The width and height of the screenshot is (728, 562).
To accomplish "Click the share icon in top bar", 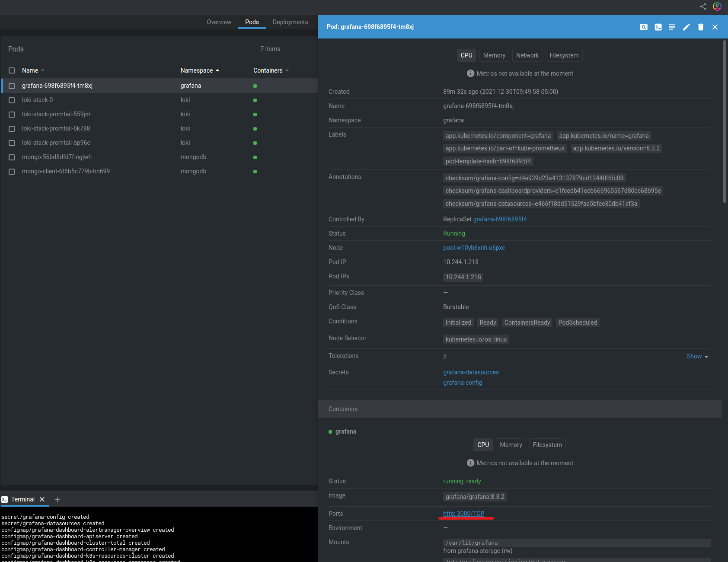I will pyautogui.click(x=703, y=6).
